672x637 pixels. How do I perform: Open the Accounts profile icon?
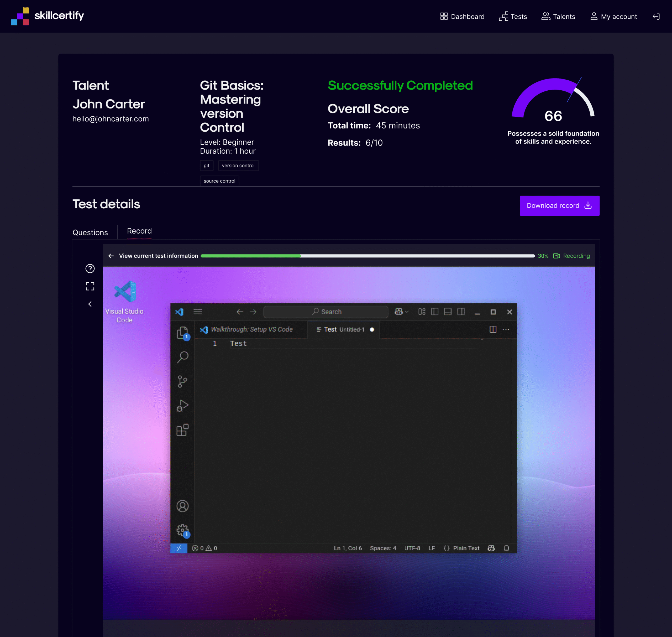pyautogui.click(x=182, y=506)
